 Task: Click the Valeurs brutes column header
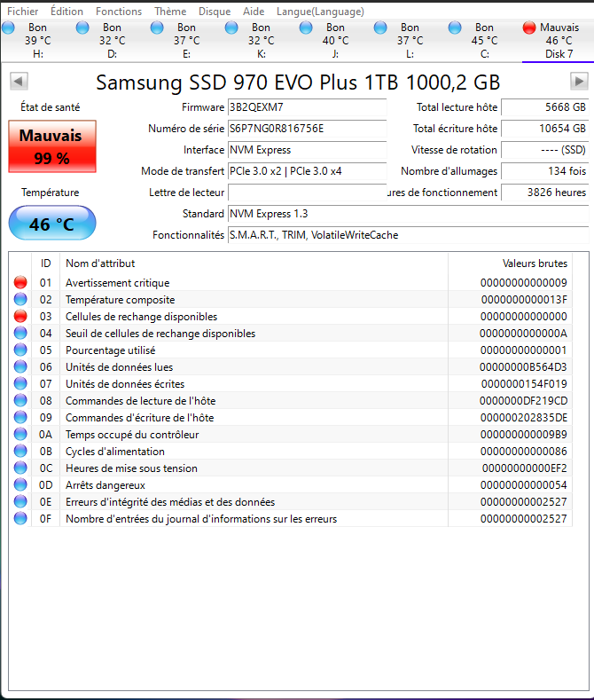coord(510,263)
